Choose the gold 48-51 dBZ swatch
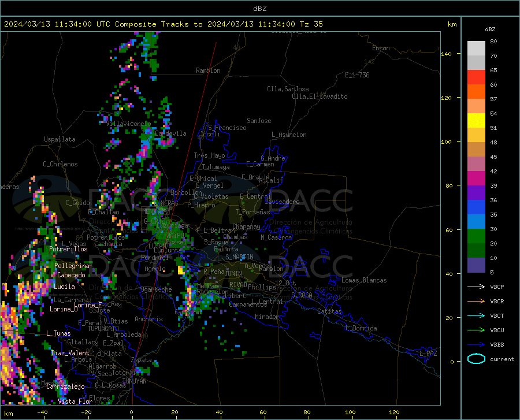This screenshot has height=420, width=520. 476,135
